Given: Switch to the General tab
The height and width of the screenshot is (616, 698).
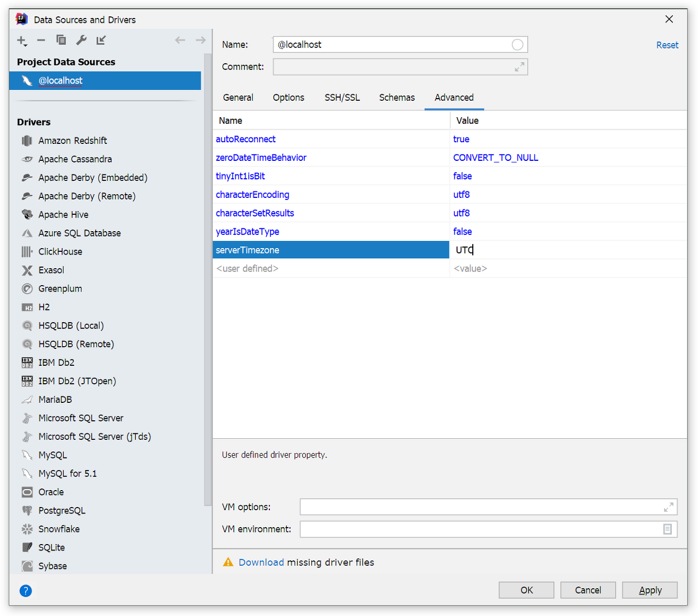Looking at the screenshot, I should point(238,98).
